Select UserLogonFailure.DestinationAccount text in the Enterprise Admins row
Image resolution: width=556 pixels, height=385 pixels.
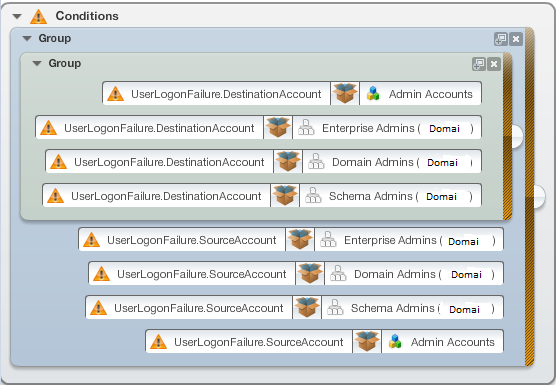click(159, 128)
